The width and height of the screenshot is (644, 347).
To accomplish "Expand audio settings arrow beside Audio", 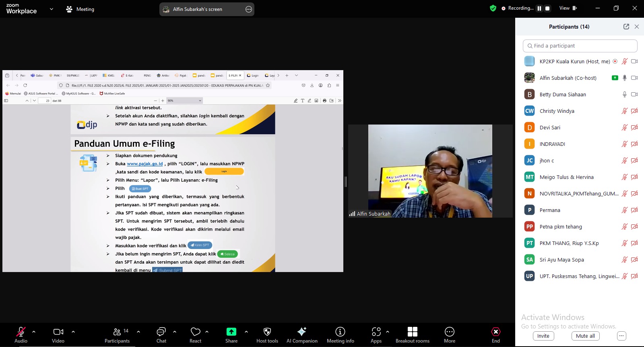I will [x=34, y=332].
